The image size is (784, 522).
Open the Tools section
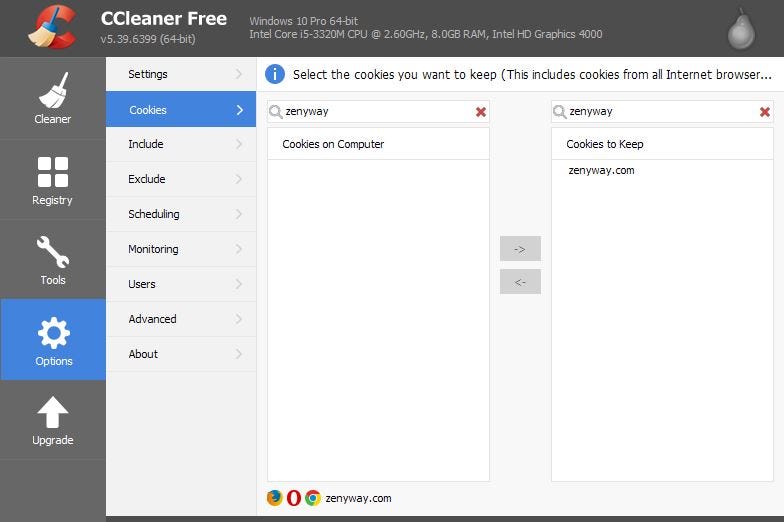point(52,260)
